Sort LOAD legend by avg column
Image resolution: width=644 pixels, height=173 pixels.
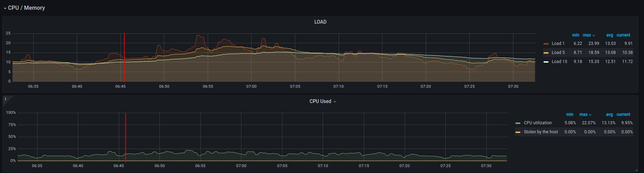(x=610, y=35)
